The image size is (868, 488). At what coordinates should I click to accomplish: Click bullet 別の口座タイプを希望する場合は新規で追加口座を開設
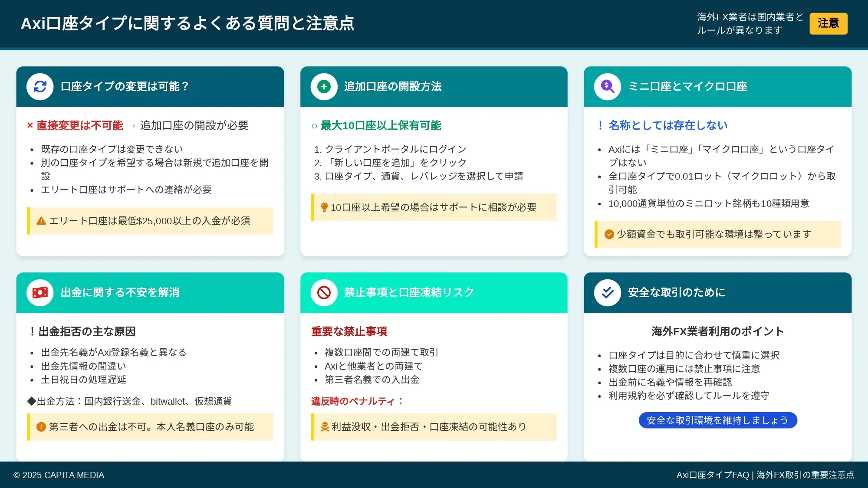[155, 169]
